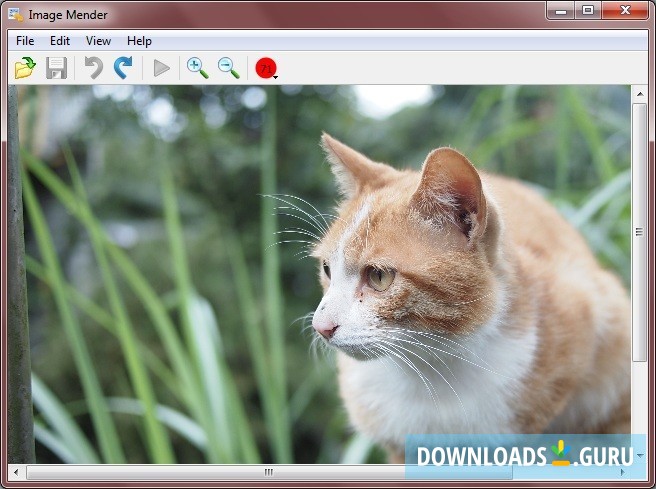Start mending with the play button
Screen dimensions: 656x489
(x=161, y=68)
